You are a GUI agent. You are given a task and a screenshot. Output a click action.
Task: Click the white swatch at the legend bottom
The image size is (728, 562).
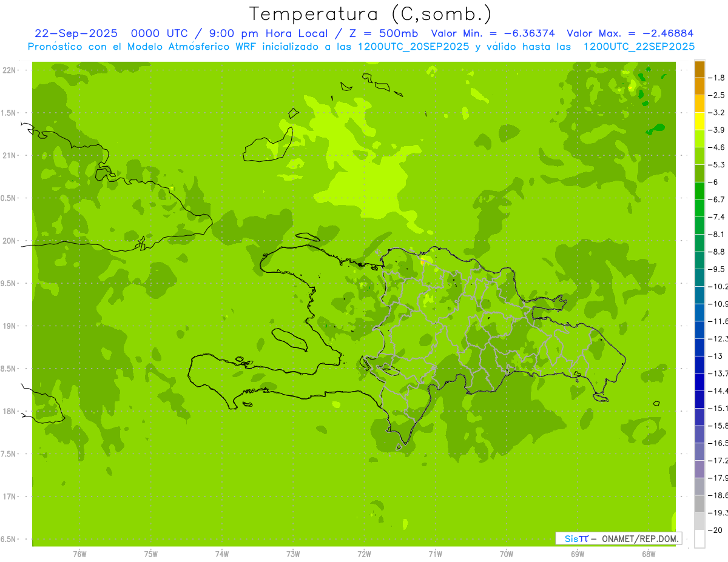tap(699, 539)
